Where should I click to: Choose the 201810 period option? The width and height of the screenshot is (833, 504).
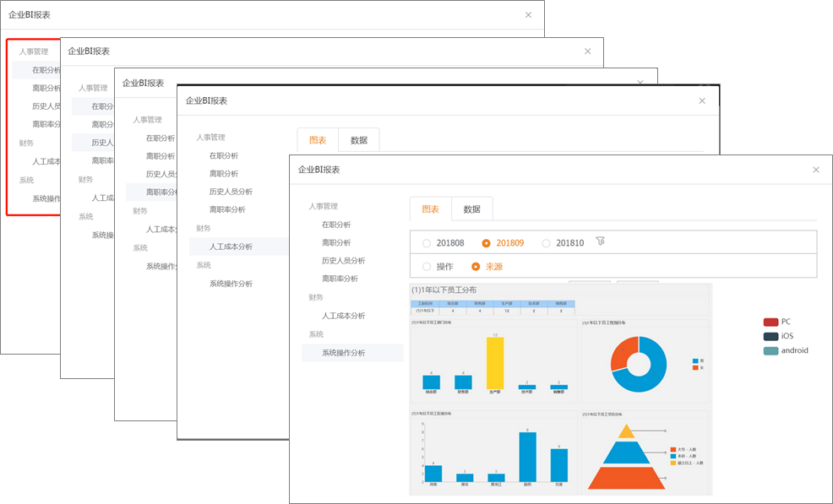tap(546, 243)
